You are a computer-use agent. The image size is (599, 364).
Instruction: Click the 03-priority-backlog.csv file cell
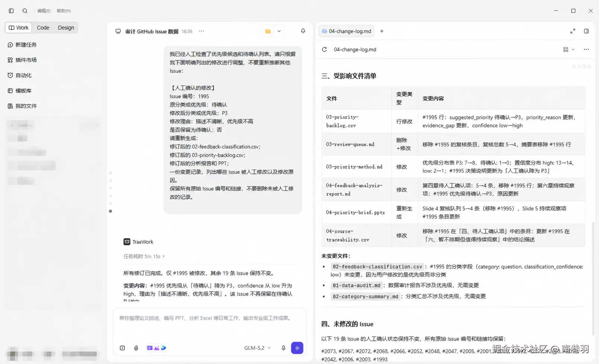coord(356,121)
